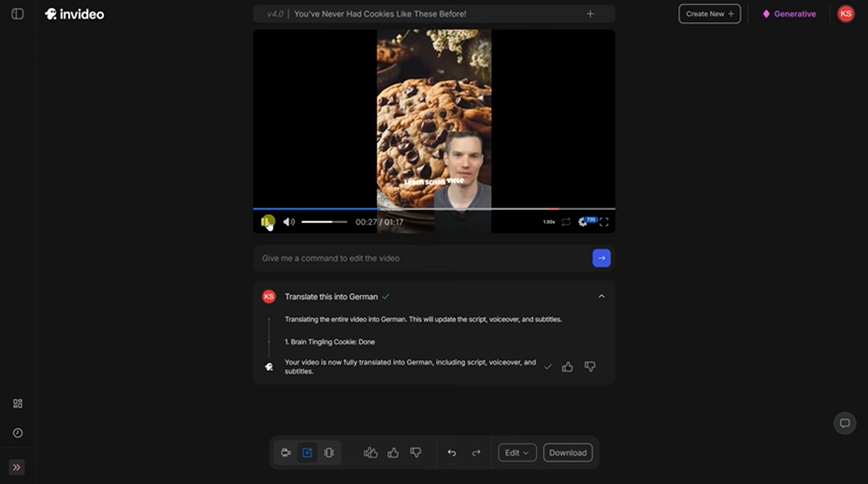This screenshot has height=484, width=868.
Task: Enable loop playback in the player
Action: click(x=566, y=222)
